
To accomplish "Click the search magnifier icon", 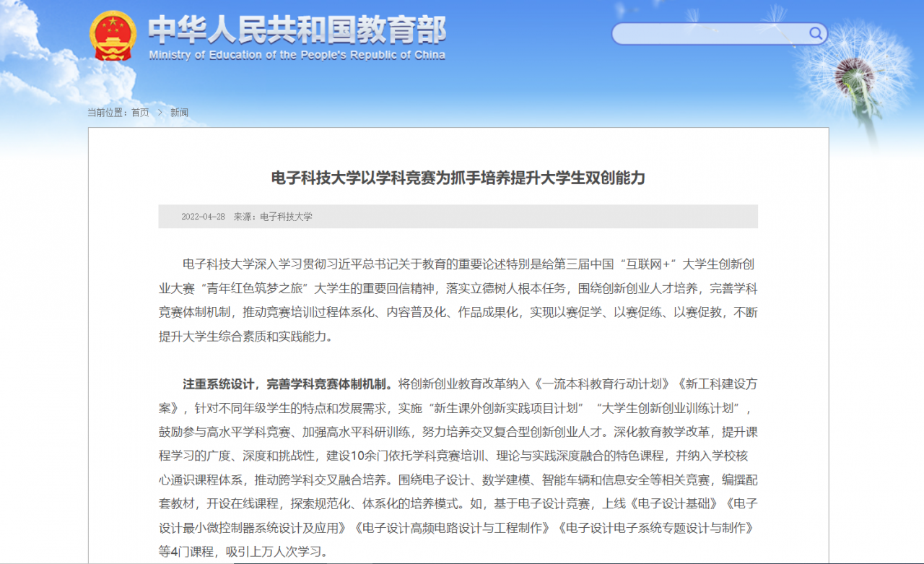I will click(x=815, y=33).
